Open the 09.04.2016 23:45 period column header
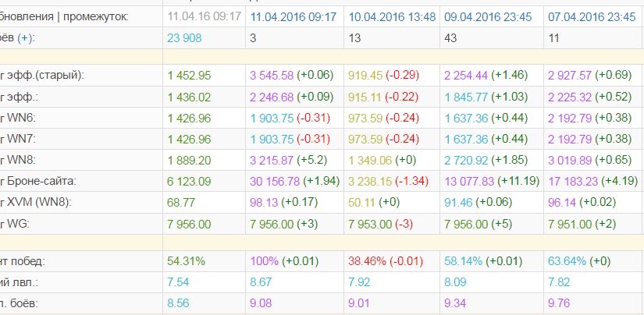 tap(488, 17)
